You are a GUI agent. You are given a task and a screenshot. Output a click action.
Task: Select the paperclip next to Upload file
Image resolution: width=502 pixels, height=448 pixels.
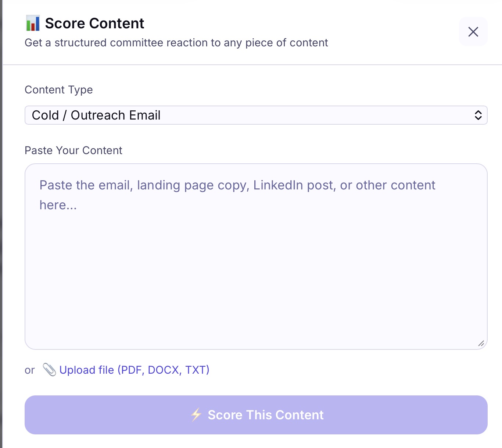[x=49, y=370]
